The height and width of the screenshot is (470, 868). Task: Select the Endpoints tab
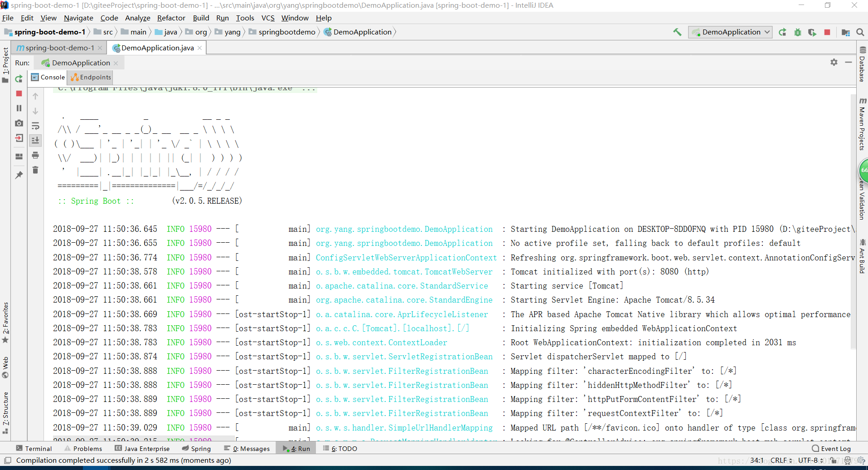click(91, 77)
